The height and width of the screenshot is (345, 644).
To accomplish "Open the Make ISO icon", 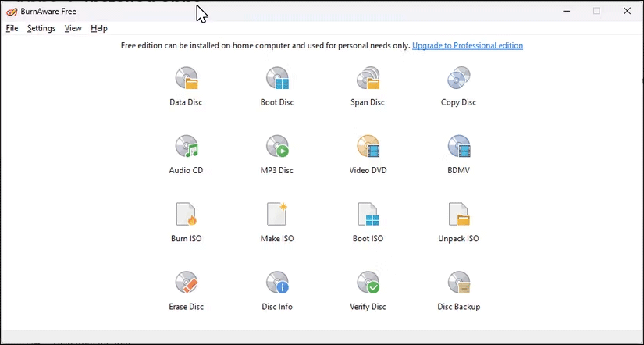I will pos(277,214).
